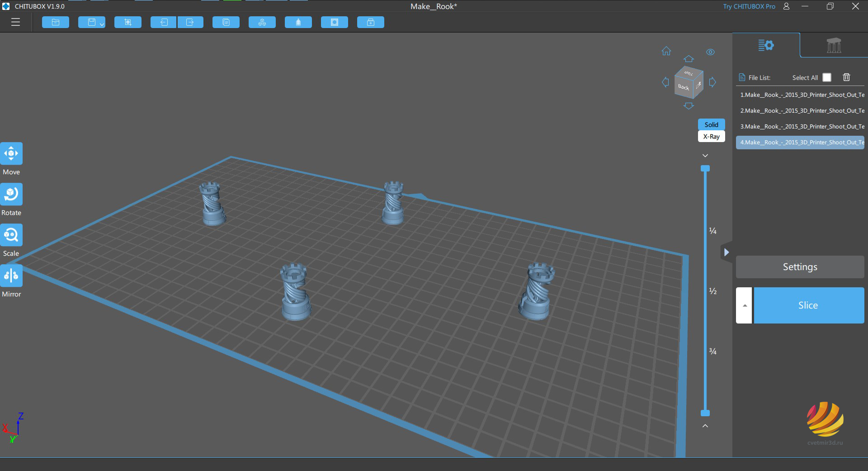868x471 pixels.
Task: Select the Rotate tool
Action: pyautogui.click(x=11, y=195)
